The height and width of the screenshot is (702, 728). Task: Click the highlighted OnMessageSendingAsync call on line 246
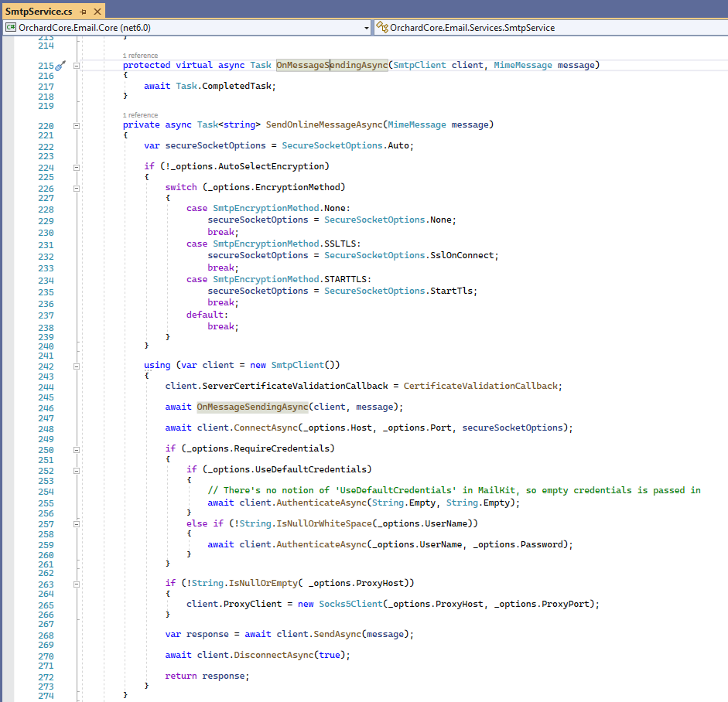click(252, 407)
